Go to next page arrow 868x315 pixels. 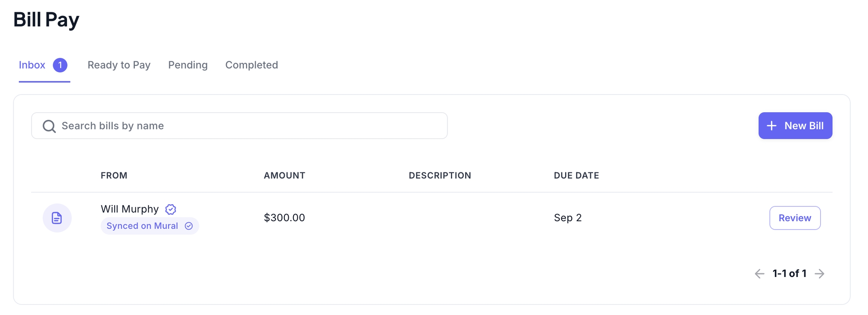point(819,274)
